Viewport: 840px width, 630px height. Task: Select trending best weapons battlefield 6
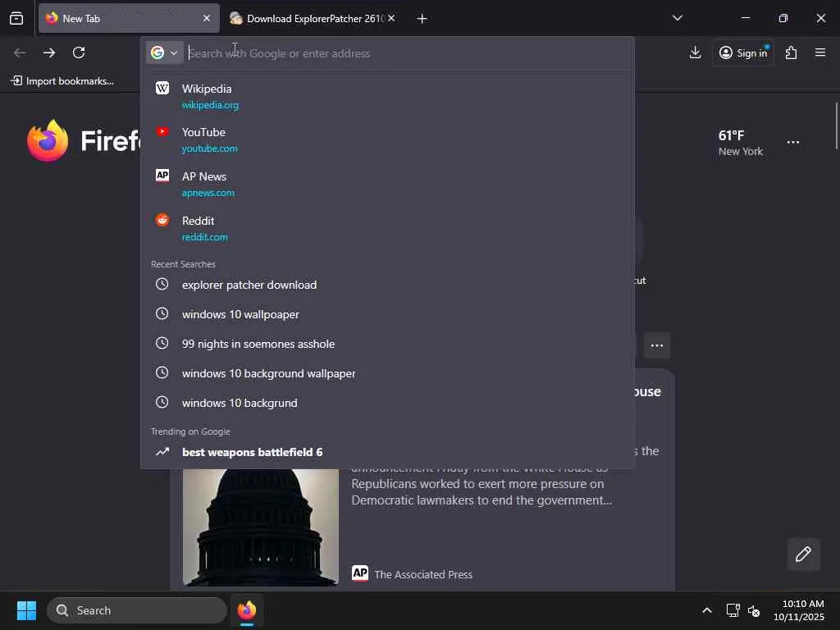(387, 452)
